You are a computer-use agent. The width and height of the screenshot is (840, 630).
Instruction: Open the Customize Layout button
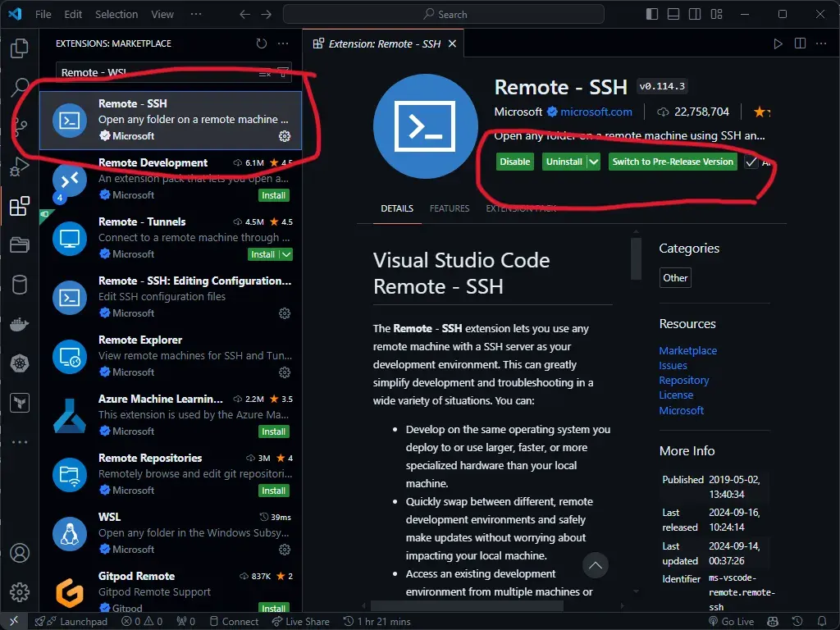point(717,15)
